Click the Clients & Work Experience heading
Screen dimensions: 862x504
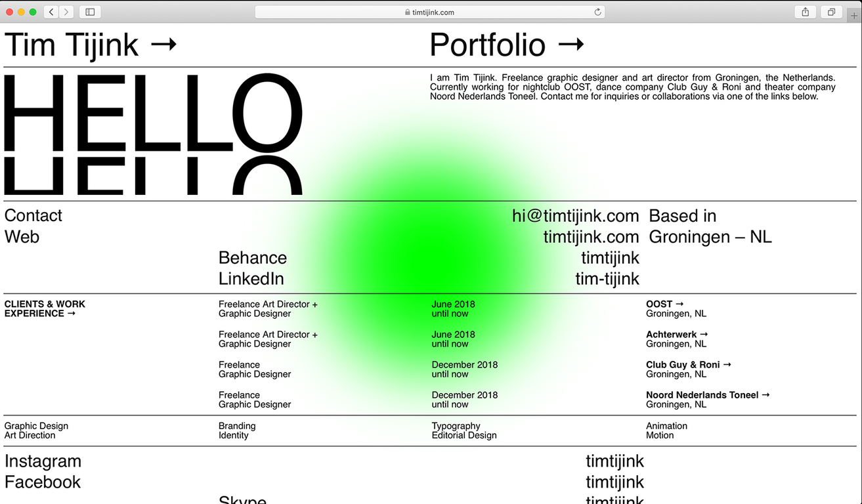[45, 308]
